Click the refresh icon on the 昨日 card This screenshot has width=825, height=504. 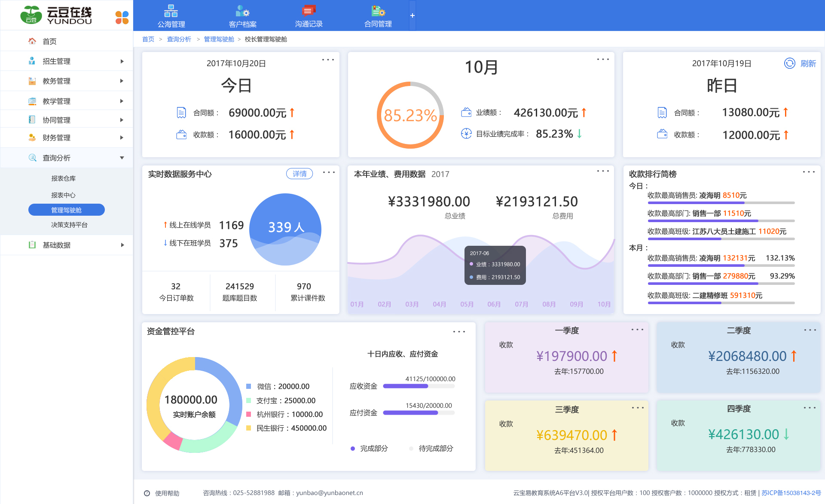coord(790,63)
